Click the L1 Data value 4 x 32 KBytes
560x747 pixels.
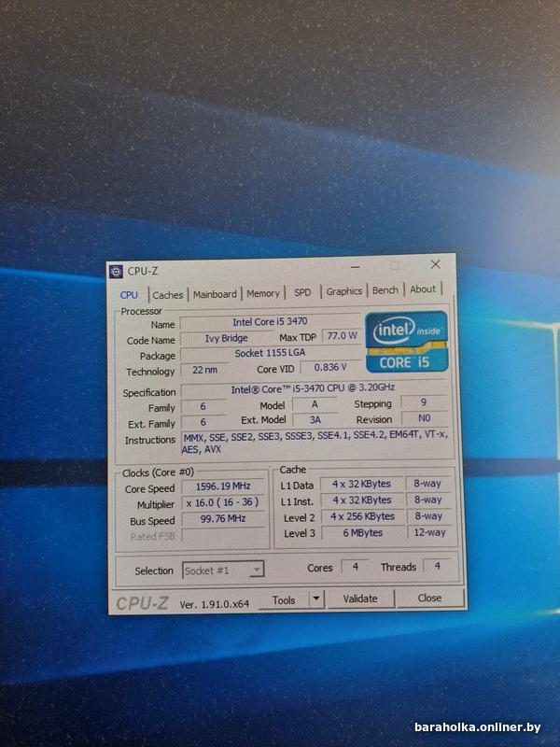[x=361, y=484]
